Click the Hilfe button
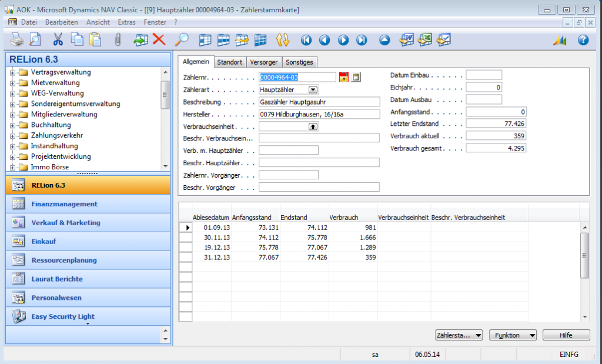The image size is (602, 364). click(566, 335)
